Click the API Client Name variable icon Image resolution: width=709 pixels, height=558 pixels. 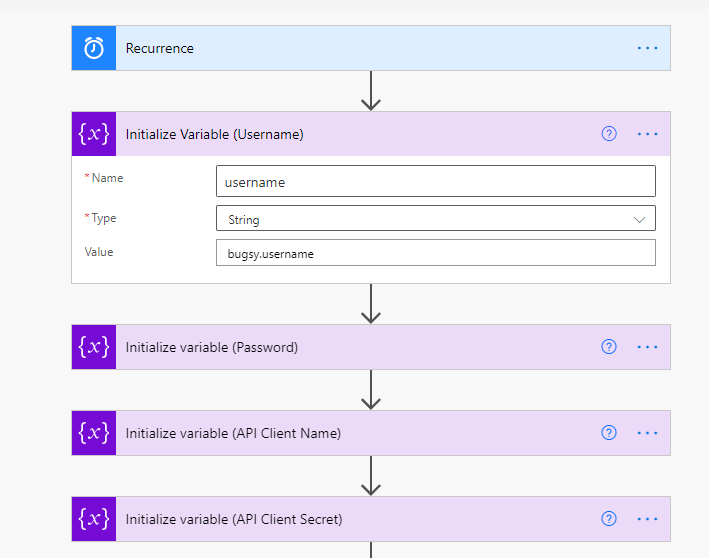pyautogui.click(x=94, y=433)
